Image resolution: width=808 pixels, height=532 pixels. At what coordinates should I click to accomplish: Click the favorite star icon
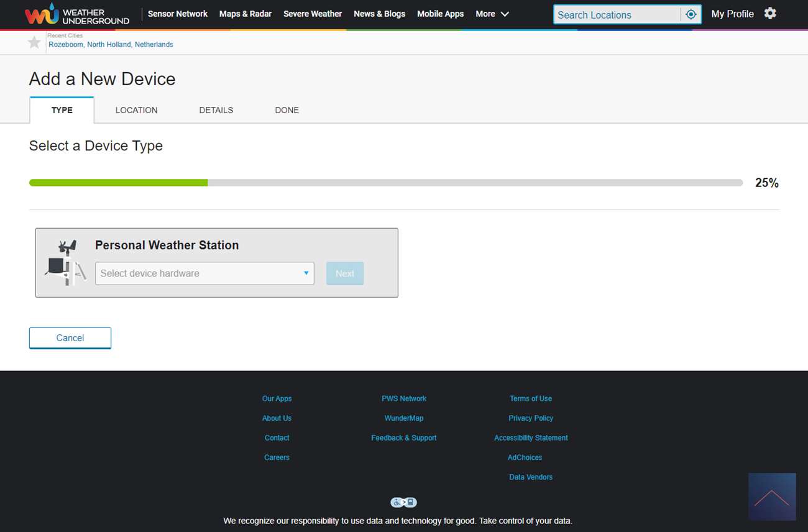pyautogui.click(x=34, y=42)
